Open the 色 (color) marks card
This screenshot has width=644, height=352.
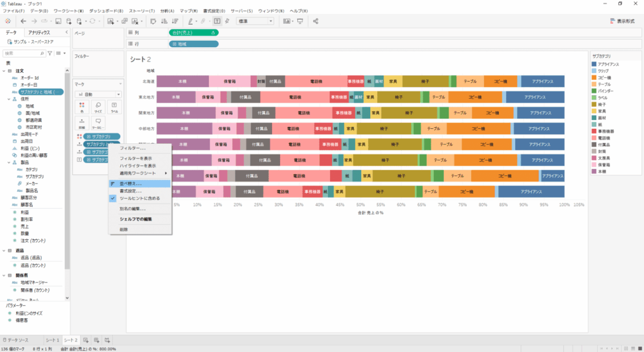coord(82,107)
